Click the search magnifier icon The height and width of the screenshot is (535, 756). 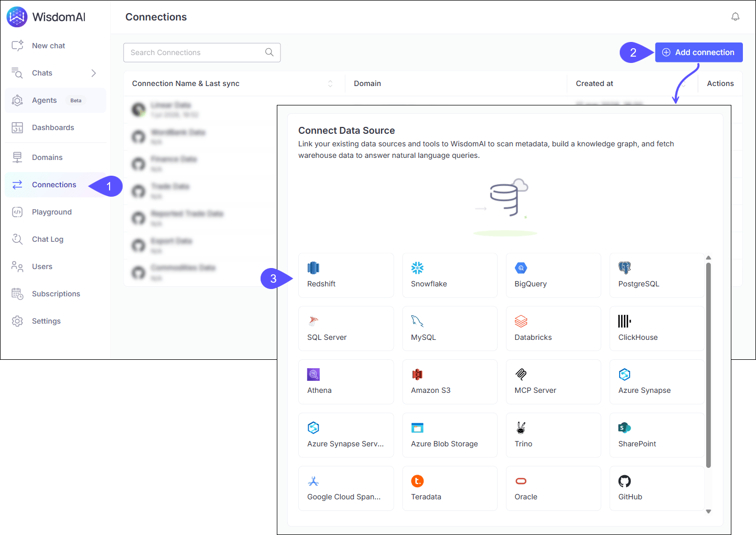point(269,52)
